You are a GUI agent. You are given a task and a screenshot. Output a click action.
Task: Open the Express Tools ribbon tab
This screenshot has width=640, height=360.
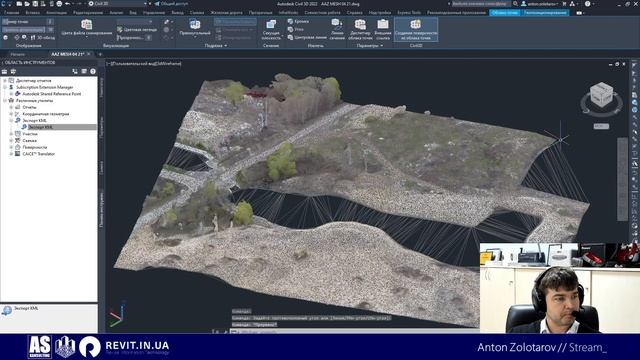pos(409,13)
